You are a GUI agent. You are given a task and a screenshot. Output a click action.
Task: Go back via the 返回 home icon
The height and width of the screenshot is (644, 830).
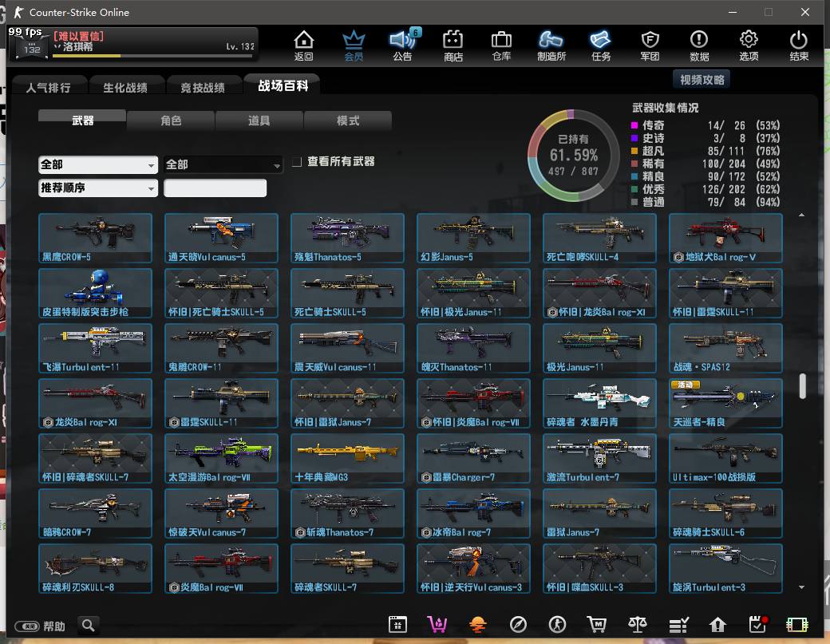pos(304,45)
